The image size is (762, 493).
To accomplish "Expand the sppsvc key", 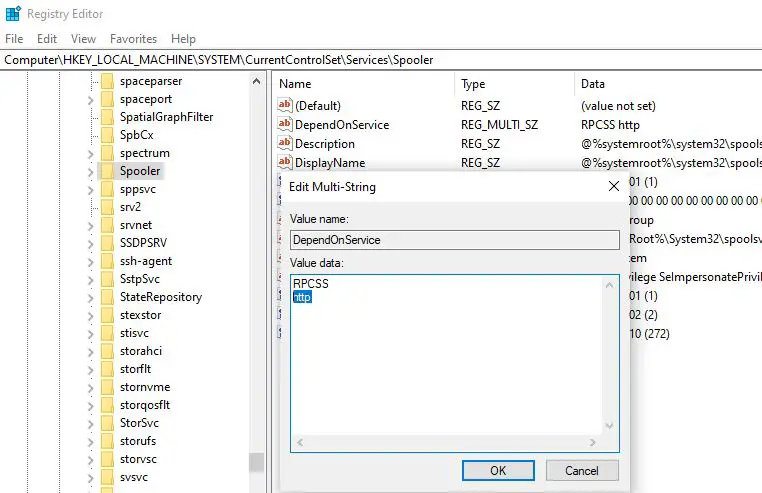I will pyautogui.click(x=90, y=190).
